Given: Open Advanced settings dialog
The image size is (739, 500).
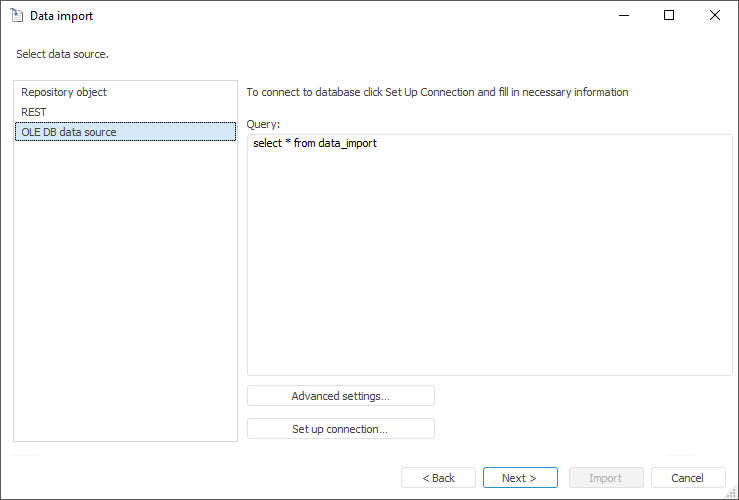Looking at the screenshot, I should pos(340,396).
